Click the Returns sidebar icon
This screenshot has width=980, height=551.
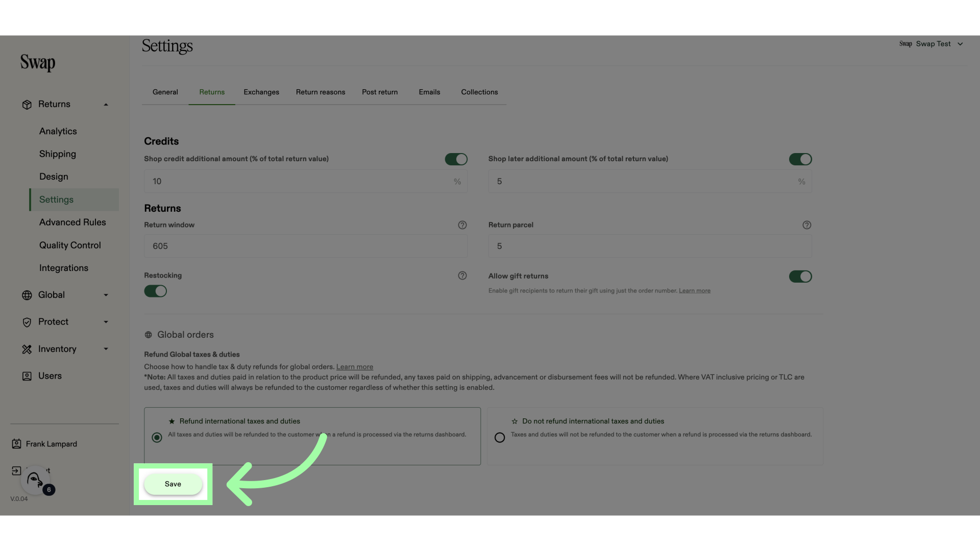26,104
